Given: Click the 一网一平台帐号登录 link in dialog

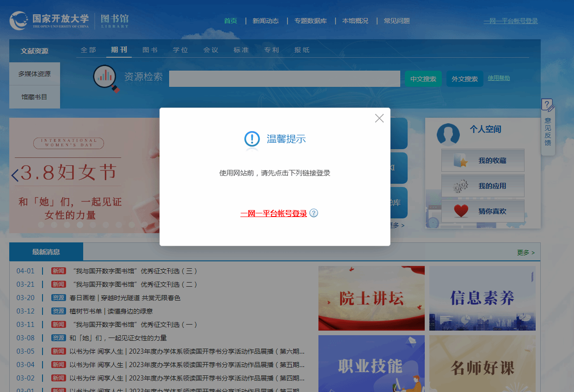Looking at the screenshot, I should [273, 213].
